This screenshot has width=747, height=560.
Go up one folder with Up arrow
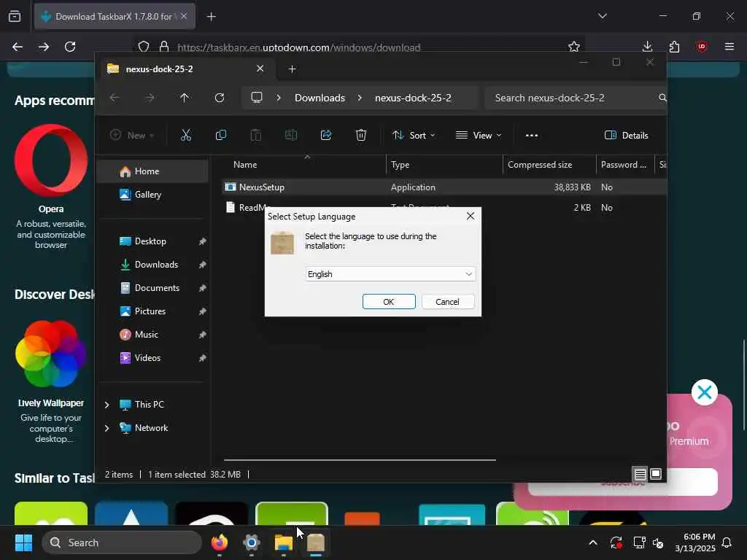185,98
